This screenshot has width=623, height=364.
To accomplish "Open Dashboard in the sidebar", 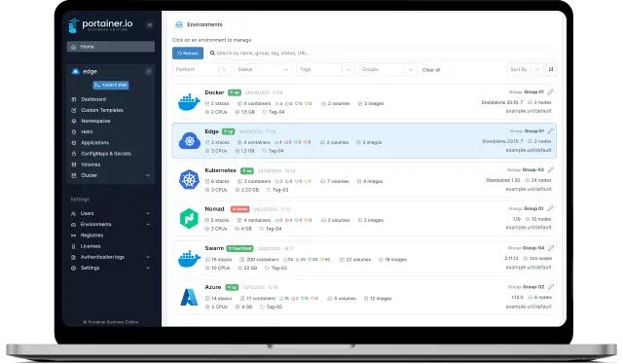I will click(93, 99).
